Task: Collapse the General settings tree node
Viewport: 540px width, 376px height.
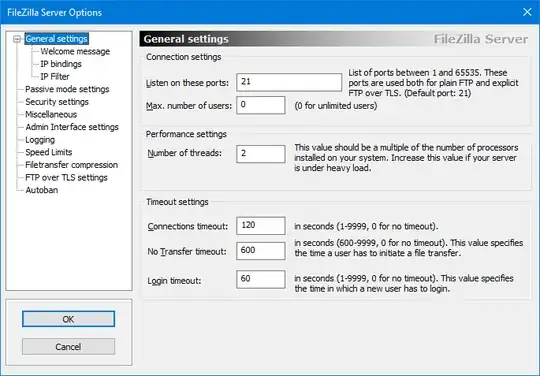Action: click(x=17, y=39)
